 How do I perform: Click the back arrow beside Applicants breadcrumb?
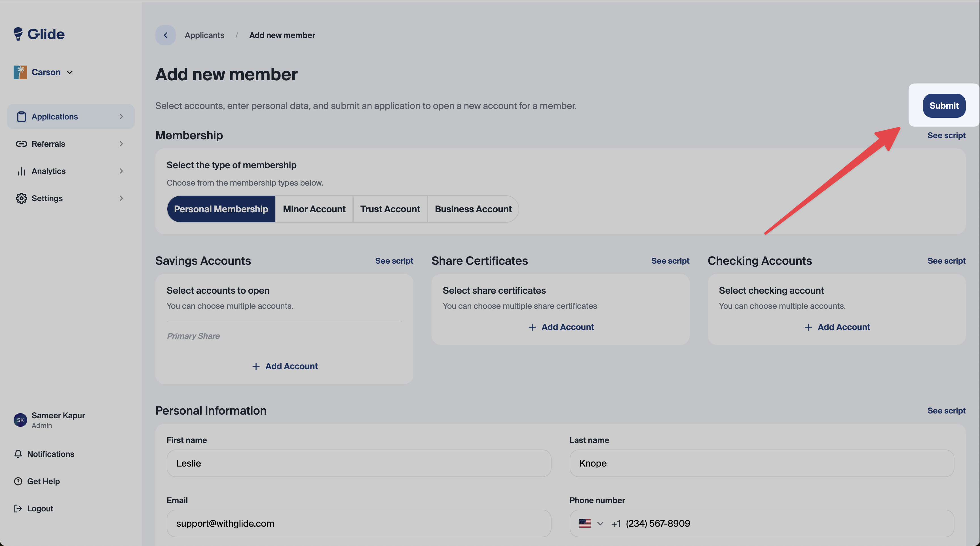click(x=165, y=35)
